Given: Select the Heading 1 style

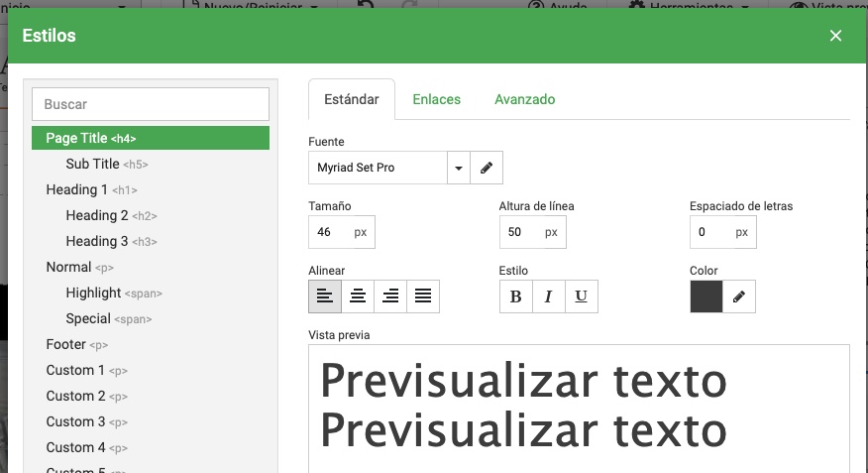Looking at the screenshot, I should click(x=77, y=189).
